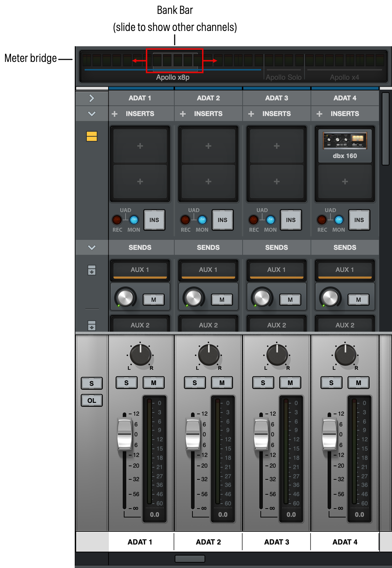
Task: Click the horizontal scrollbar thumb at bottom
Action: tap(190, 559)
